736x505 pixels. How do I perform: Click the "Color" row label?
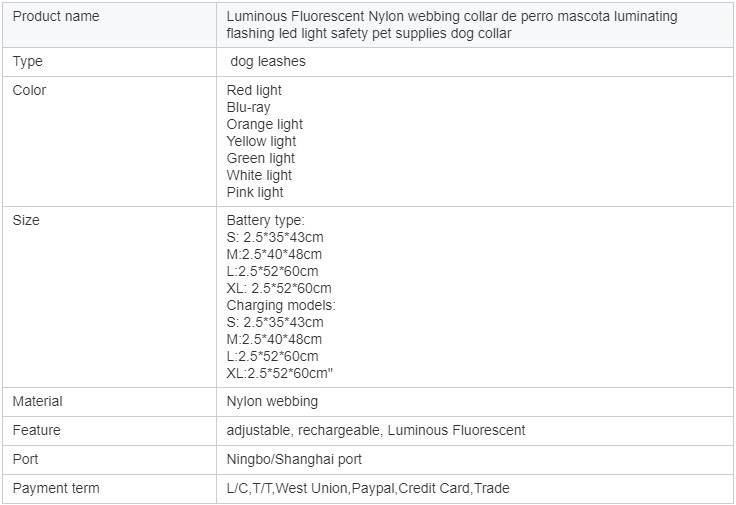[x=30, y=90]
